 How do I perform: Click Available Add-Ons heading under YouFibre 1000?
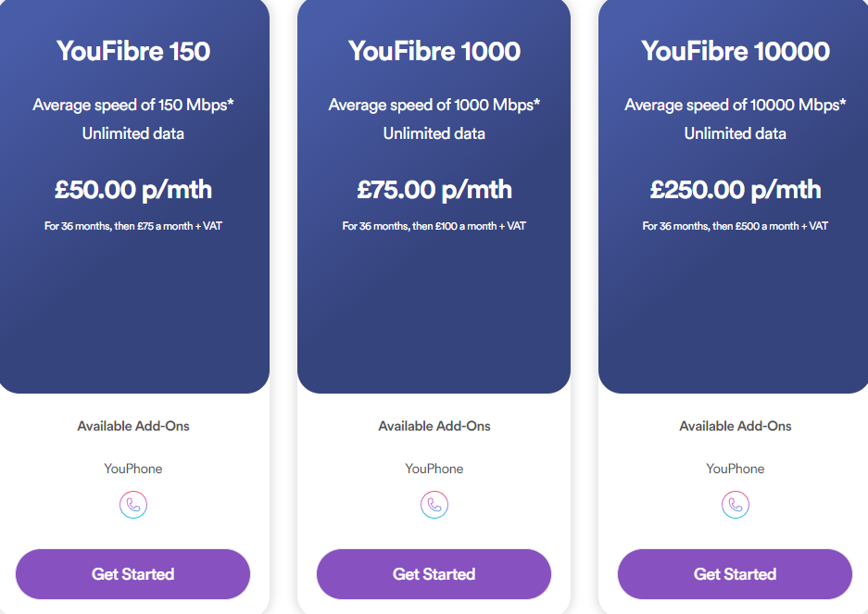(434, 426)
